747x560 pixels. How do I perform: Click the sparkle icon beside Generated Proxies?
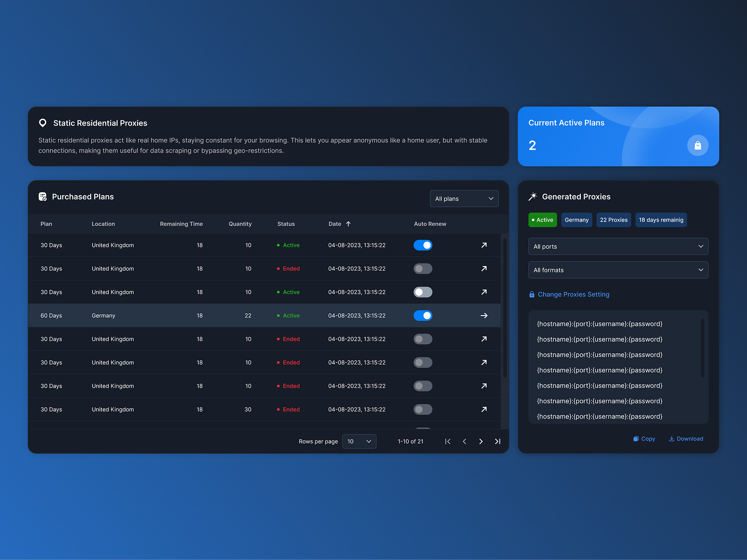click(532, 196)
